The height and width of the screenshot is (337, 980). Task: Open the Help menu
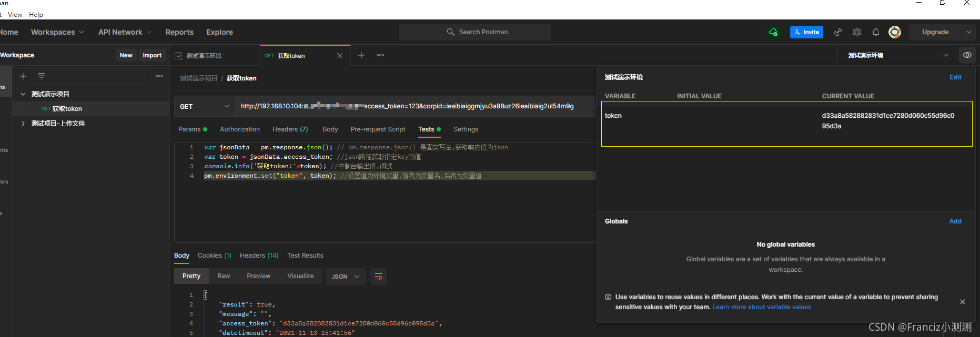(36, 15)
